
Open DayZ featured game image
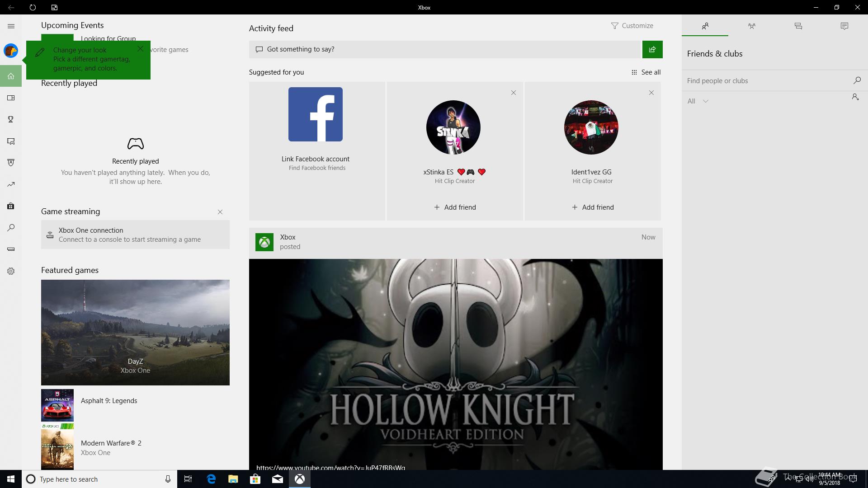pyautogui.click(x=135, y=333)
